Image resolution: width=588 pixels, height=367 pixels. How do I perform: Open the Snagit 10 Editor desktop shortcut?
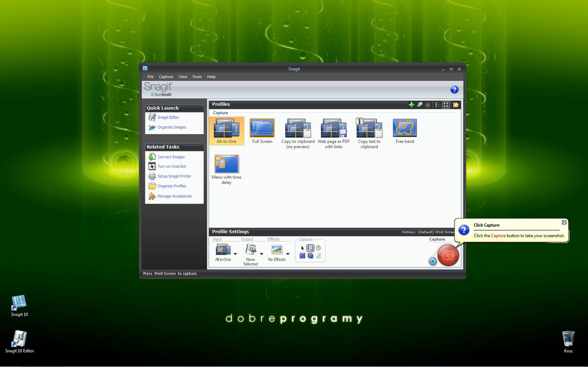pyautogui.click(x=19, y=342)
